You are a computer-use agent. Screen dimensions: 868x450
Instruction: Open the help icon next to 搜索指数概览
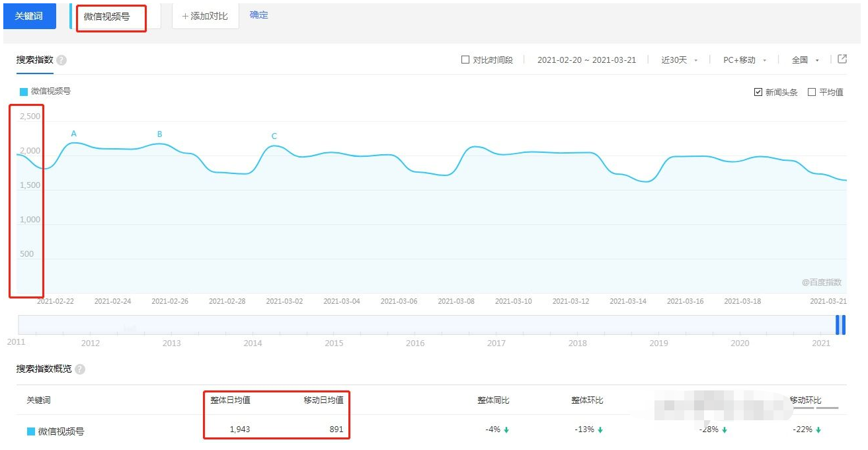click(x=80, y=369)
